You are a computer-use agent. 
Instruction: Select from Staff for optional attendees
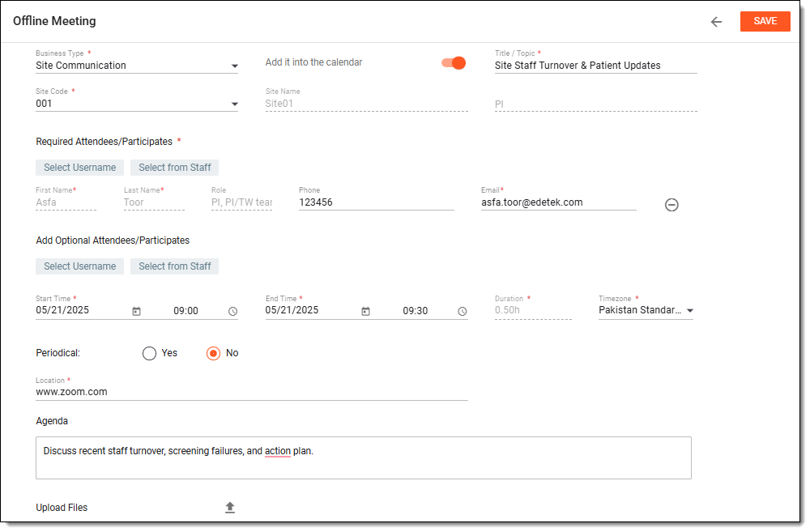(x=175, y=266)
